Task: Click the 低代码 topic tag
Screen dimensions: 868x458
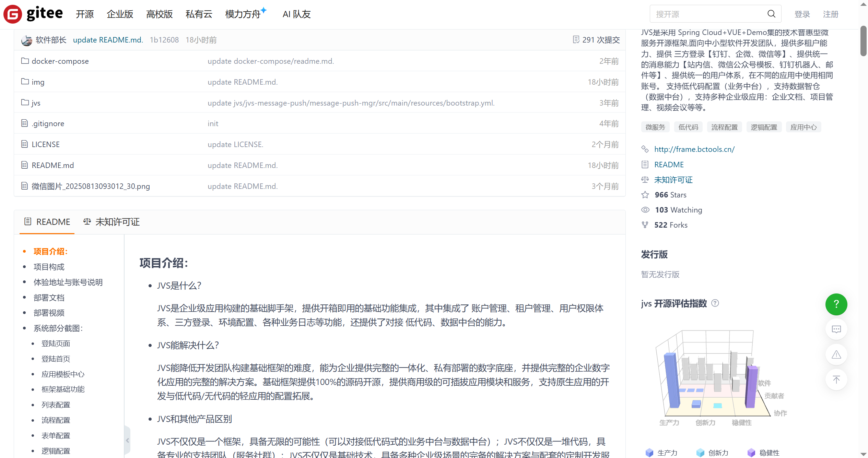Action: click(688, 127)
